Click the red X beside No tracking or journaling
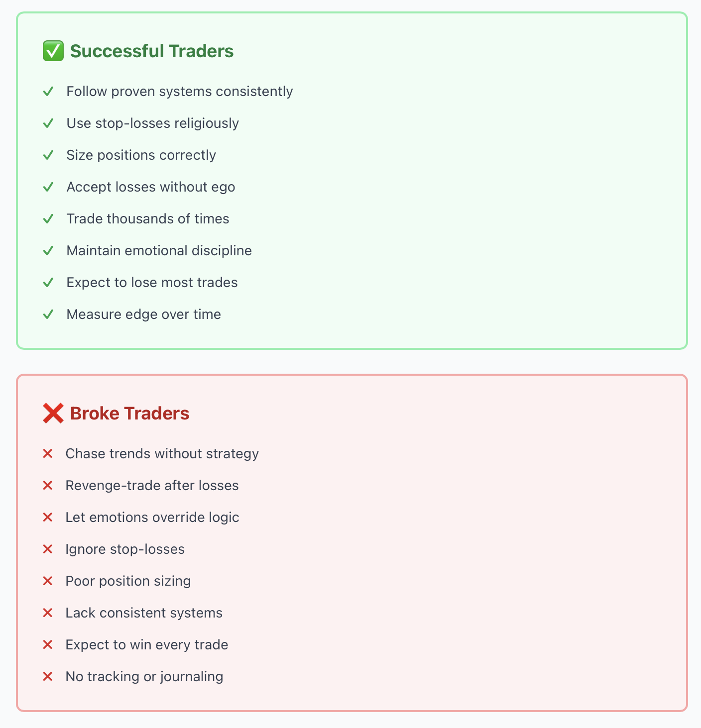The width and height of the screenshot is (701, 728). point(48,677)
